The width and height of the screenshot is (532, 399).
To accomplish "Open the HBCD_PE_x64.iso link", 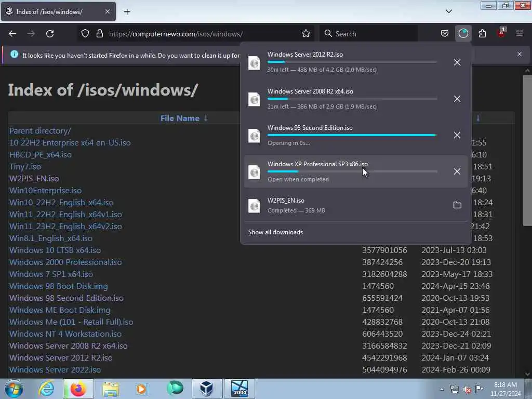I will point(41,155).
